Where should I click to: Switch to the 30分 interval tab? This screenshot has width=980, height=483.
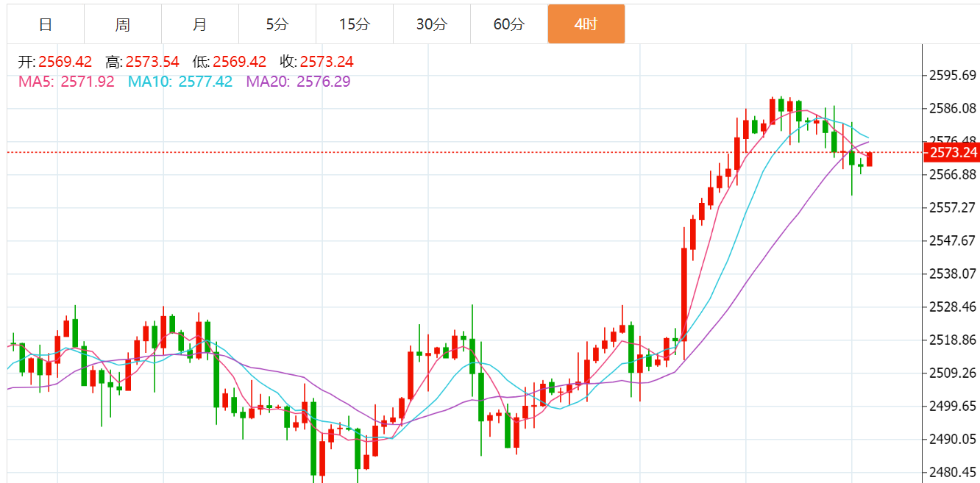click(432, 24)
